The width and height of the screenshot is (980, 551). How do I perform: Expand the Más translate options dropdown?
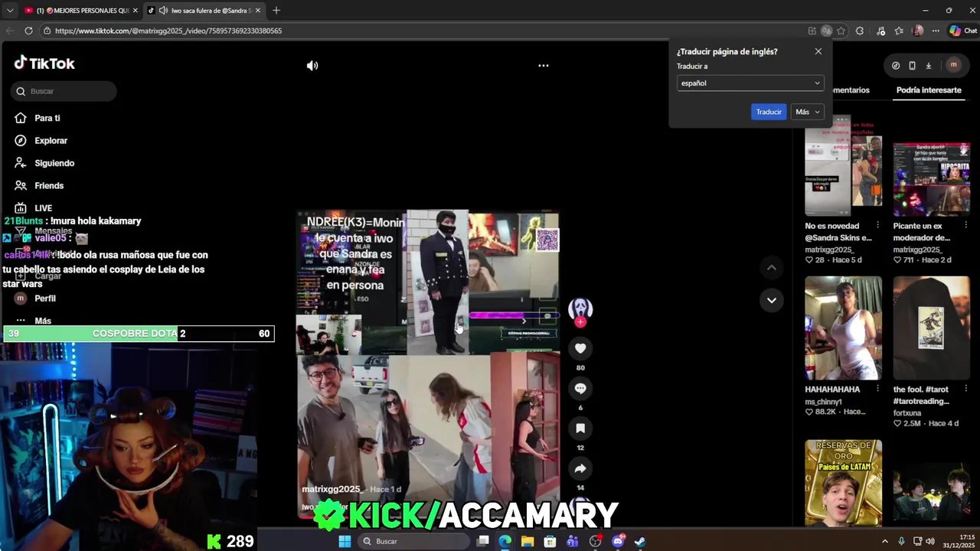pos(807,112)
